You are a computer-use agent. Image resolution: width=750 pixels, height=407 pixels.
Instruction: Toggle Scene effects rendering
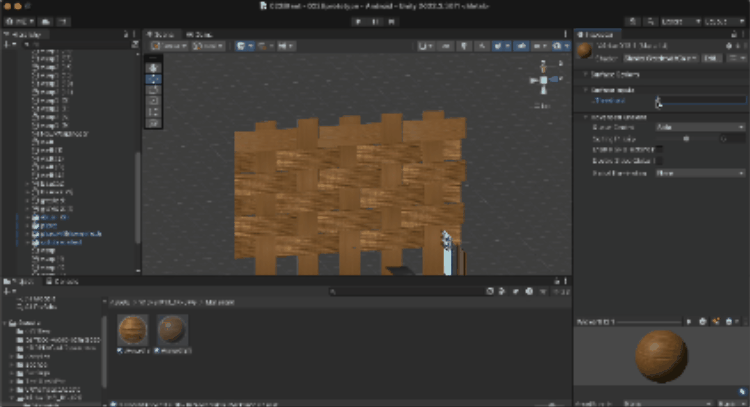pos(502,46)
